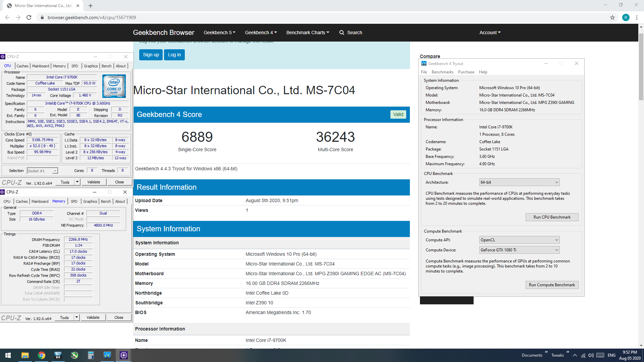The image size is (644, 362).
Task: Open the Geekbench 4 dropdown menu
Action: (x=261, y=33)
